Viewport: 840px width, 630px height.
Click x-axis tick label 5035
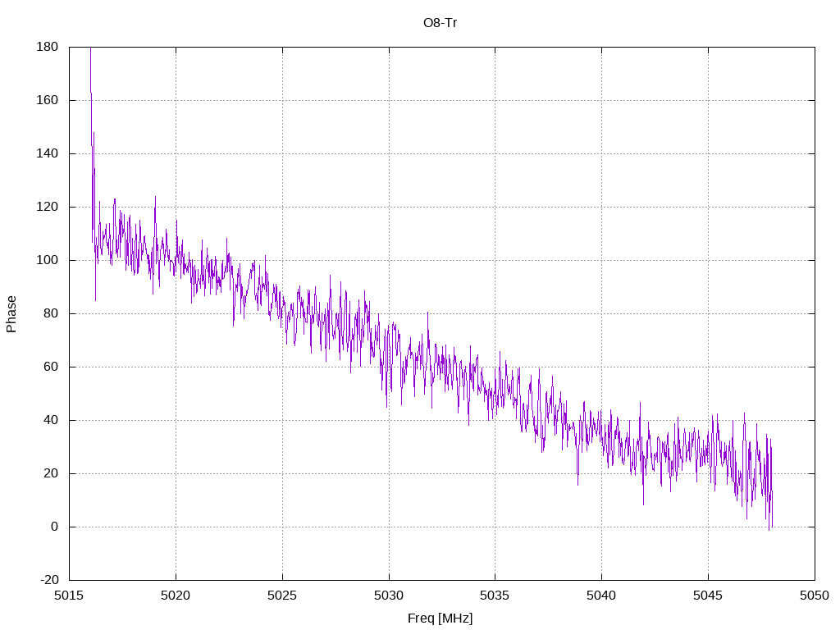[x=495, y=596]
